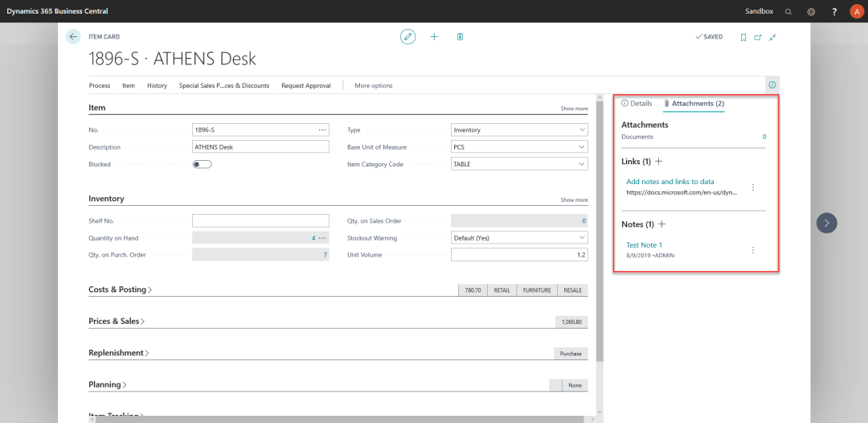The height and width of the screenshot is (423, 868).
Task: Click the Documents count 0
Action: tap(764, 137)
